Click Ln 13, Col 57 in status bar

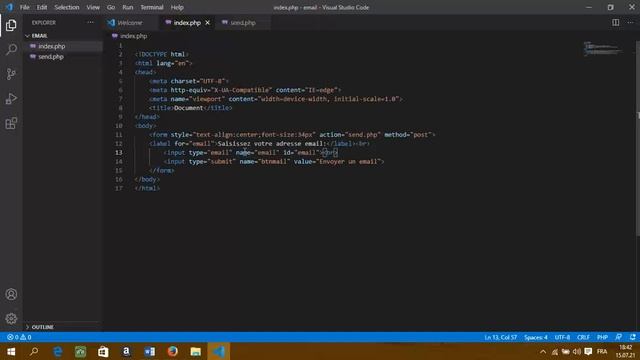pos(500,337)
